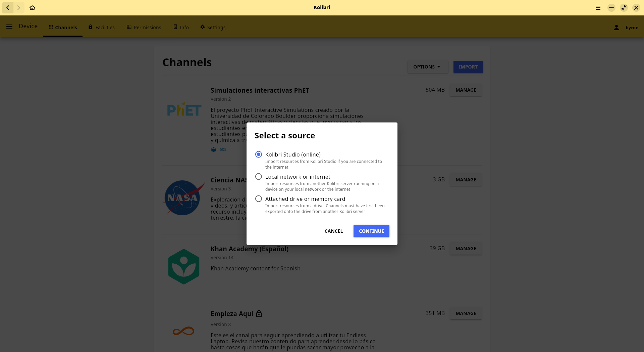Click the Khan Academy channel logo
The height and width of the screenshot is (352, 644).
(184, 267)
